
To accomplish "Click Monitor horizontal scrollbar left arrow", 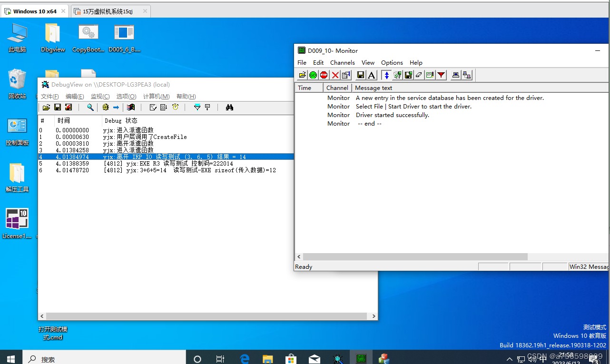I will [299, 256].
